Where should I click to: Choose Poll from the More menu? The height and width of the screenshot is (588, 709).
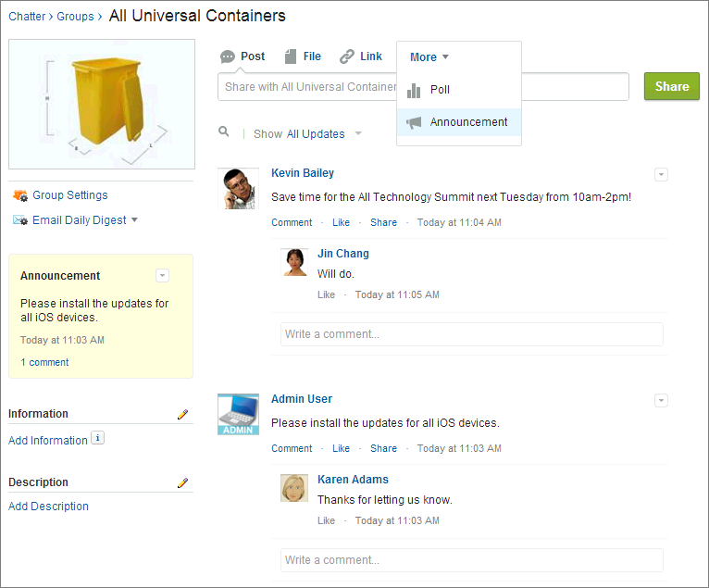(x=439, y=90)
